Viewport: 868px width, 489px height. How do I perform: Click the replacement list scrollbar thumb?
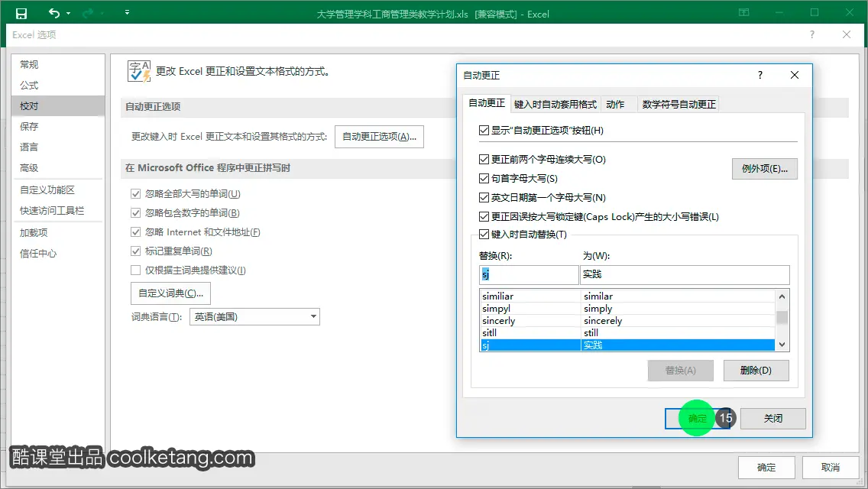pyautogui.click(x=782, y=317)
